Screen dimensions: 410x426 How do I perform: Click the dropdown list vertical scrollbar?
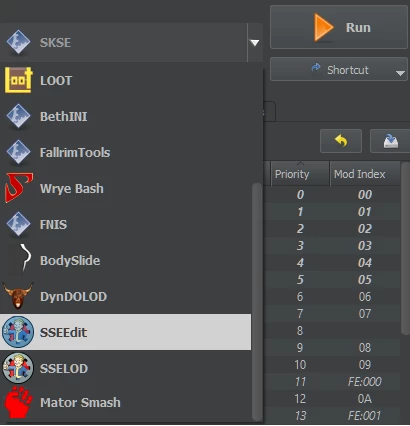257,301
